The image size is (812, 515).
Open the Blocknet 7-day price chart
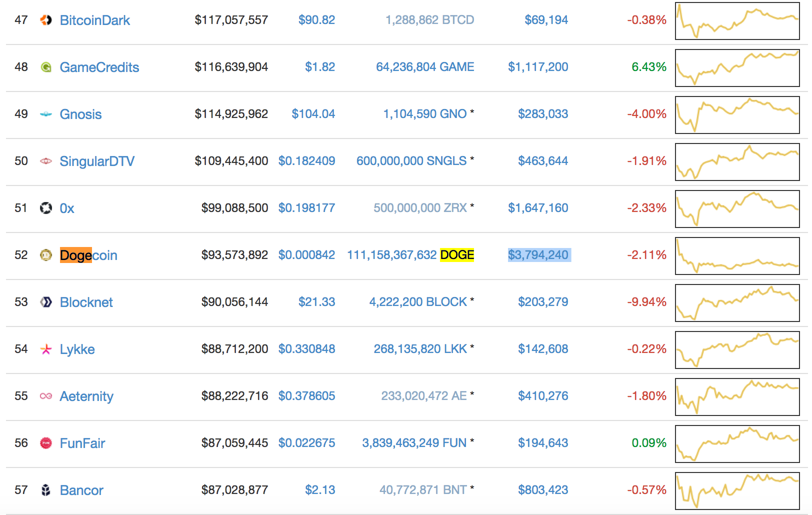[737, 303]
